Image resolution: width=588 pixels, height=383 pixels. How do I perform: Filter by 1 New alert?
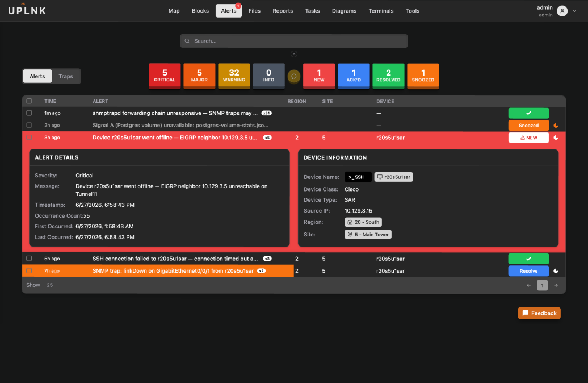pos(319,76)
